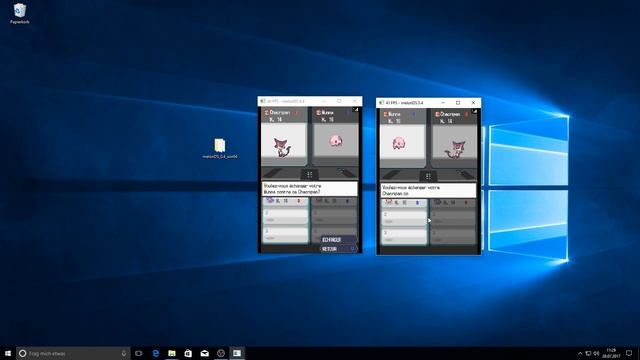Image resolution: width=640 pixels, height=360 pixels.
Task: Click the trade question dialog in the left melonDS window
Action: (x=309, y=189)
